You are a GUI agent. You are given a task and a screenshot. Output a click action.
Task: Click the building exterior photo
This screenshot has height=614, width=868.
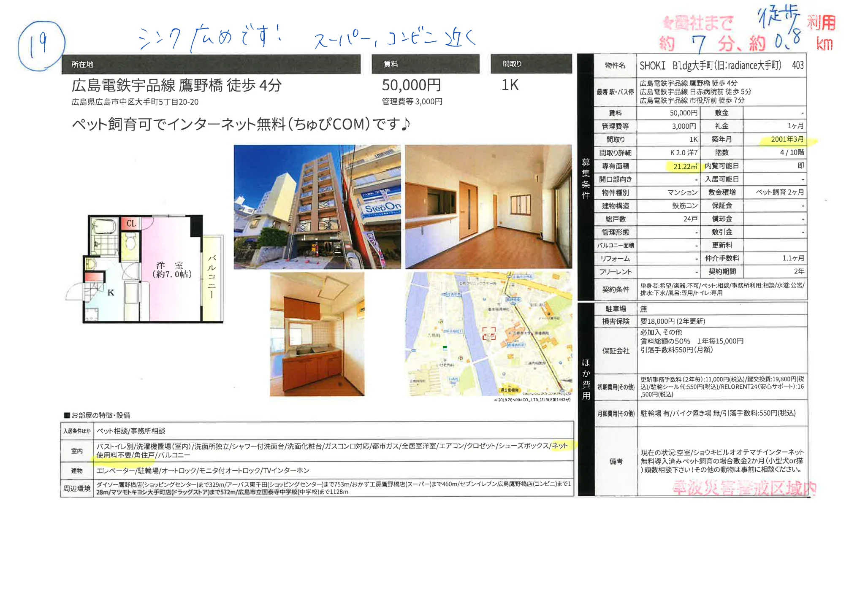(317, 207)
